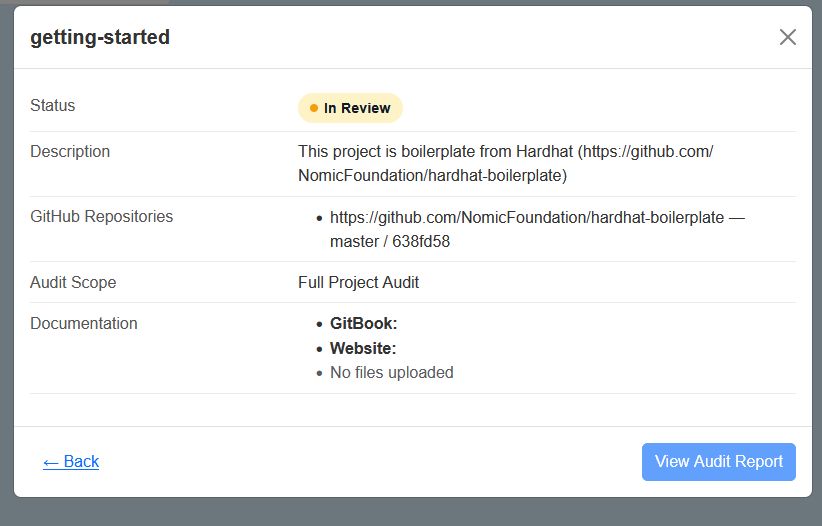Select the getting-started dialog title

tap(100, 37)
